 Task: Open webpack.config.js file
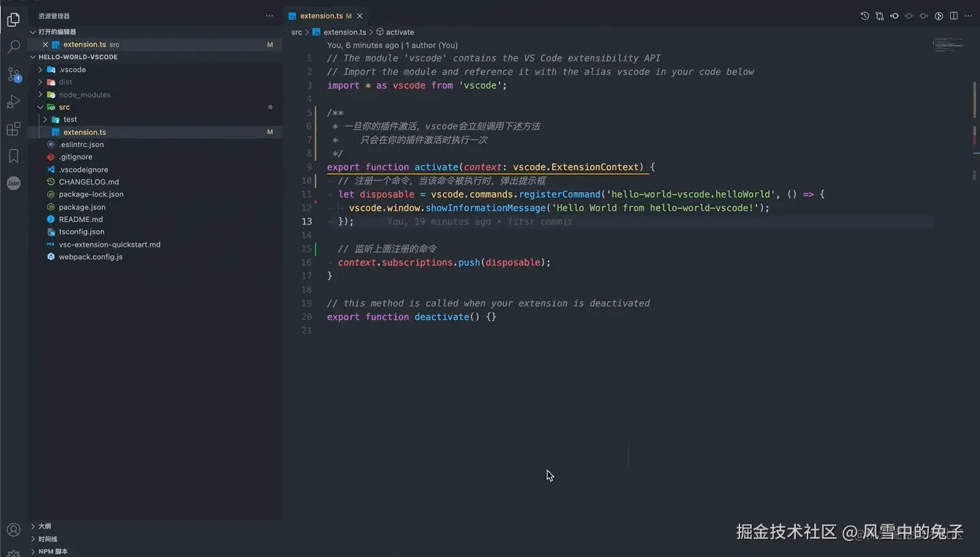[154, 257]
